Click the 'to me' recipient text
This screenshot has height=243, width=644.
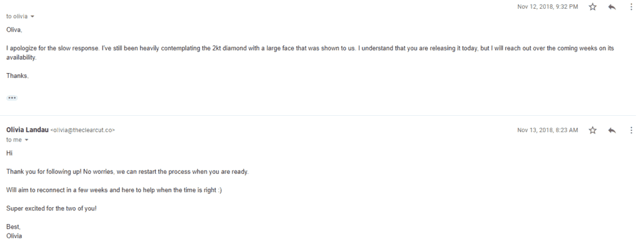(14, 140)
